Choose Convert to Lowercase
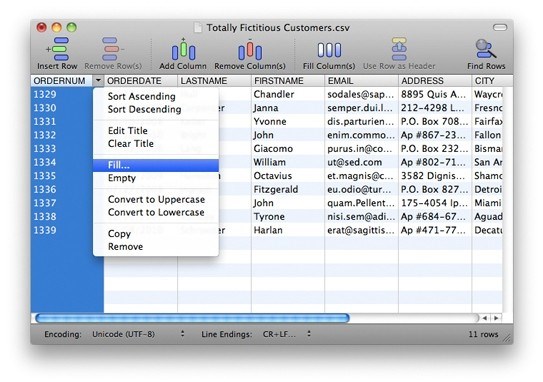 coord(155,212)
